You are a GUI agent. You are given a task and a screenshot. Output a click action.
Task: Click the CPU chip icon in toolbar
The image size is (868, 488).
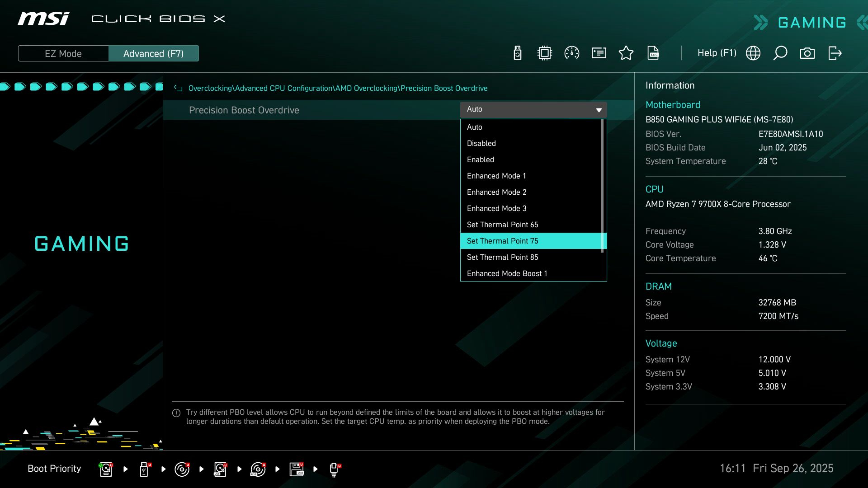coord(545,53)
